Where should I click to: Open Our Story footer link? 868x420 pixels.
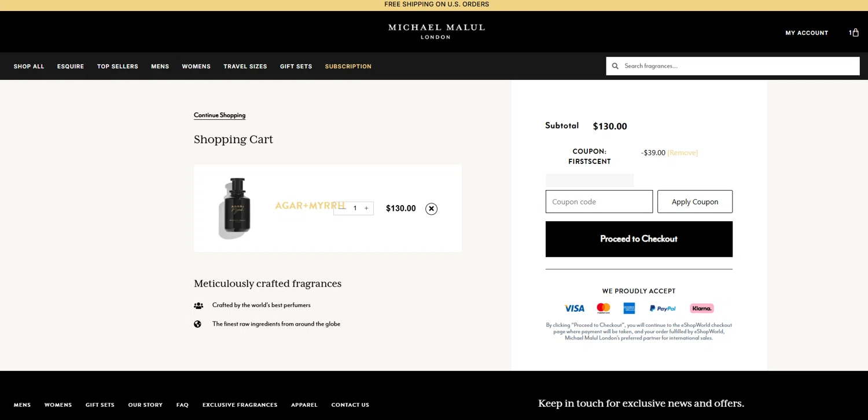point(145,405)
